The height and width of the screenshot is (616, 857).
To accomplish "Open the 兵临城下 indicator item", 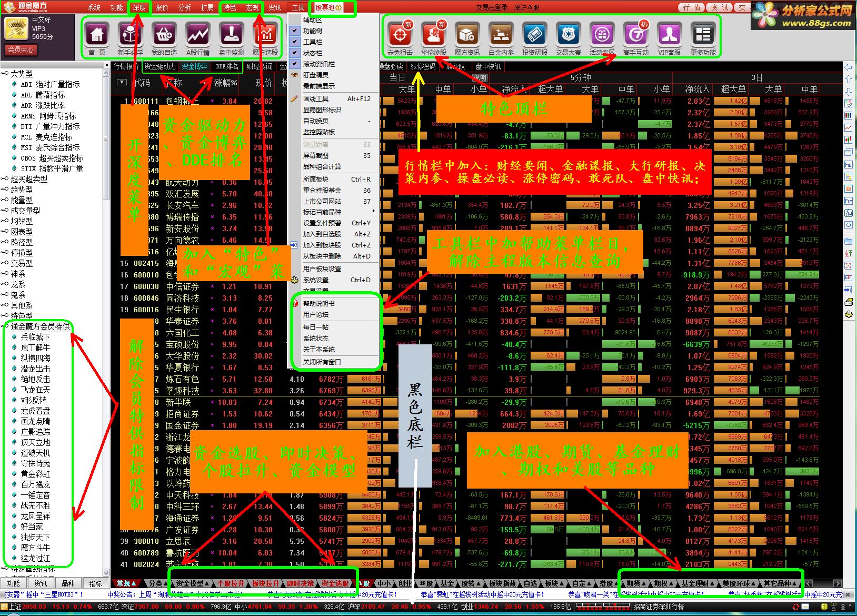I will point(35,337).
